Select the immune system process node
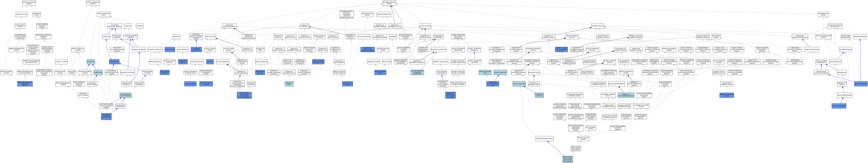The height and width of the screenshot is (163, 868). (x=367, y=14)
